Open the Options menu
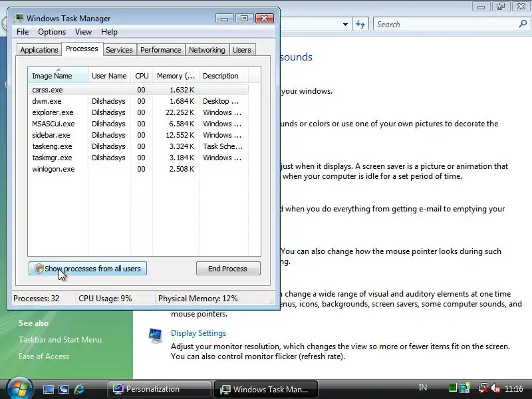The image size is (532, 399). click(x=52, y=32)
